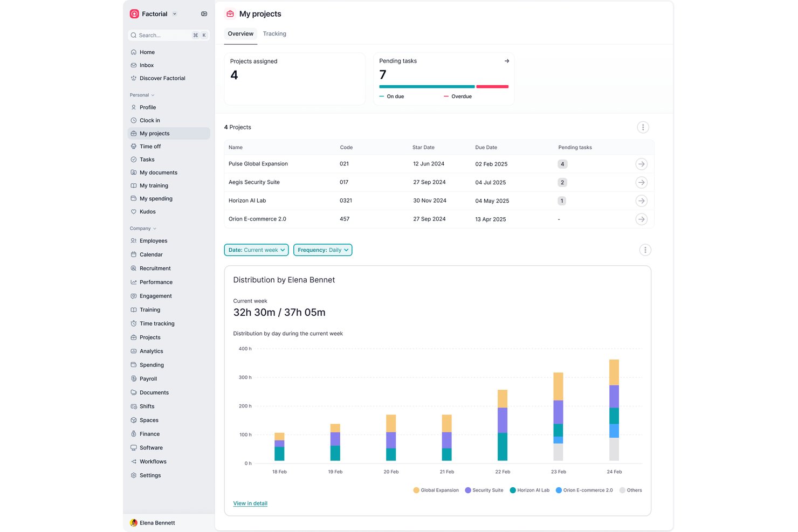Click the Time tracking stopwatch icon
This screenshot has height=532, width=798.
134,323
